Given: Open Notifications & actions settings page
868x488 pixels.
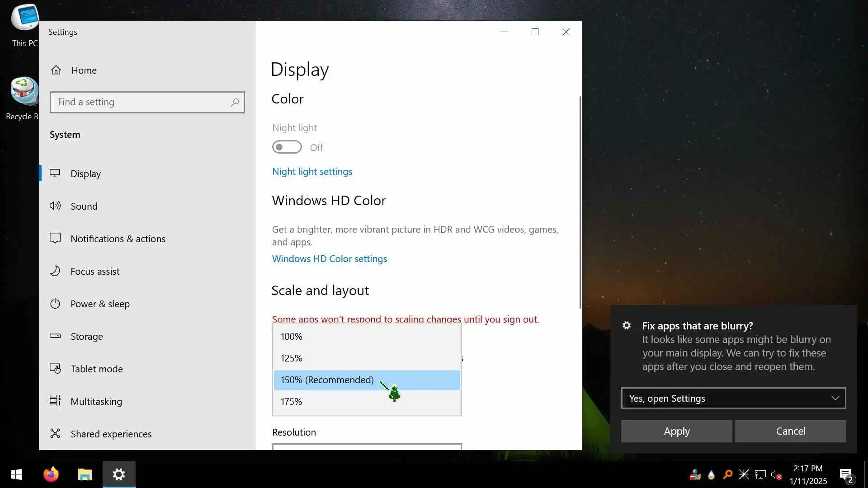Looking at the screenshot, I should 118,239.
